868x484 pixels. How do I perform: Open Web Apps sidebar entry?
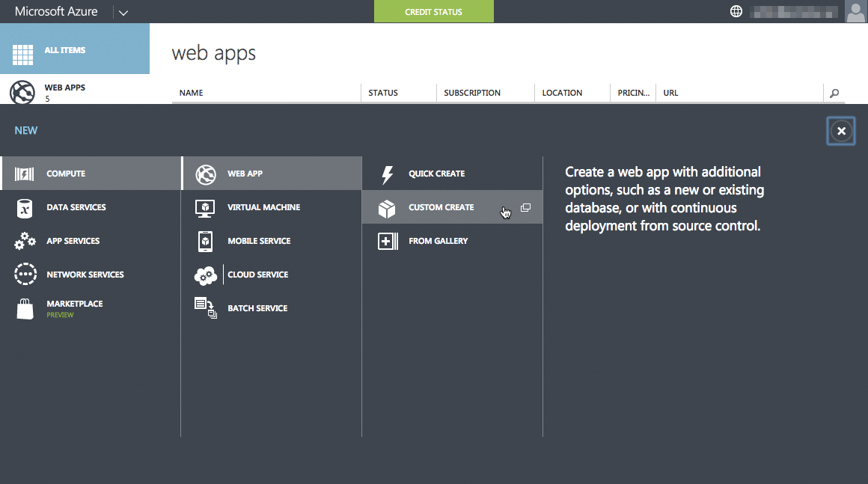point(75,90)
